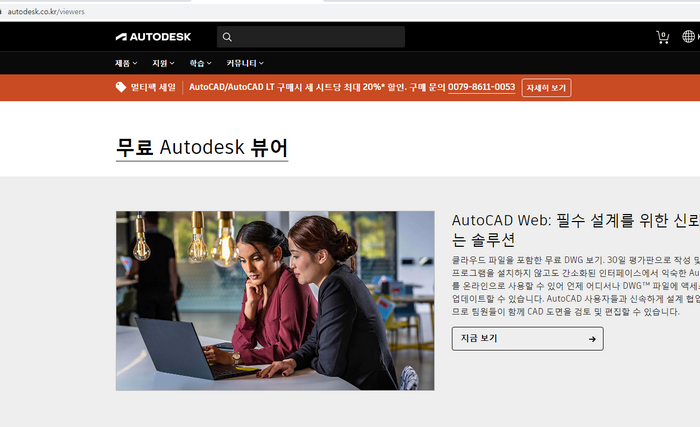Image resolution: width=700 pixels, height=427 pixels.
Task: Click the globe language icon
Action: 688,37
